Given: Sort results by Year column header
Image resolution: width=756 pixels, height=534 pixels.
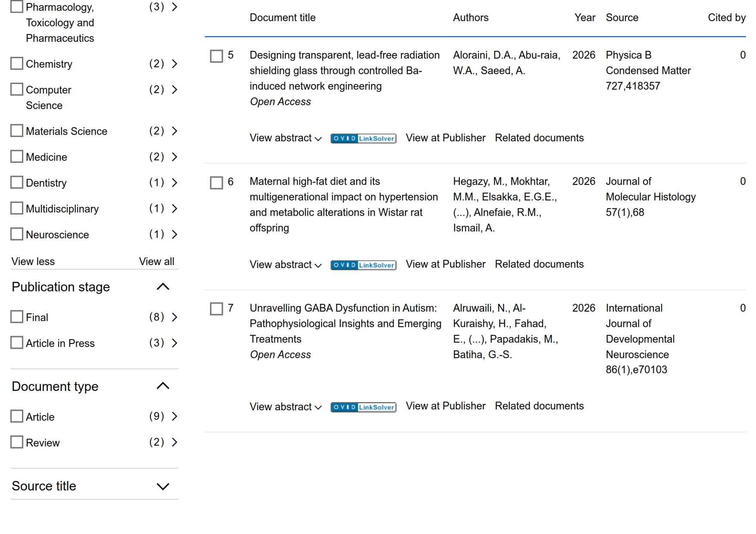Looking at the screenshot, I should tap(584, 18).
